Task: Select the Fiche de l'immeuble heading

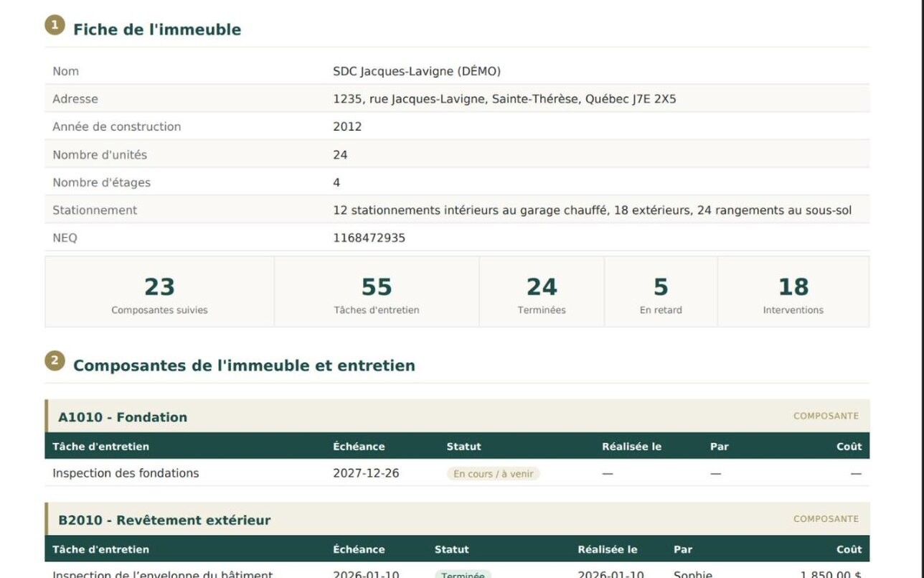Action: pyautogui.click(x=157, y=29)
